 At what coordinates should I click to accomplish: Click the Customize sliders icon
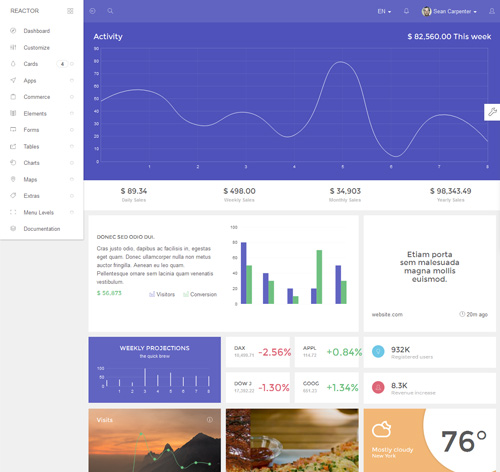(x=13, y=47)
